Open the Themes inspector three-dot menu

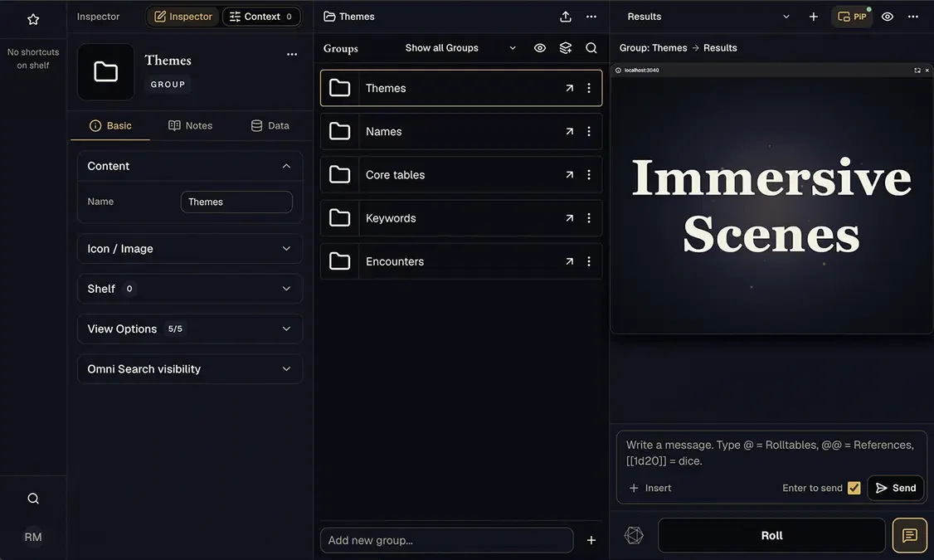pyautogui.click(x=292, y=54)
